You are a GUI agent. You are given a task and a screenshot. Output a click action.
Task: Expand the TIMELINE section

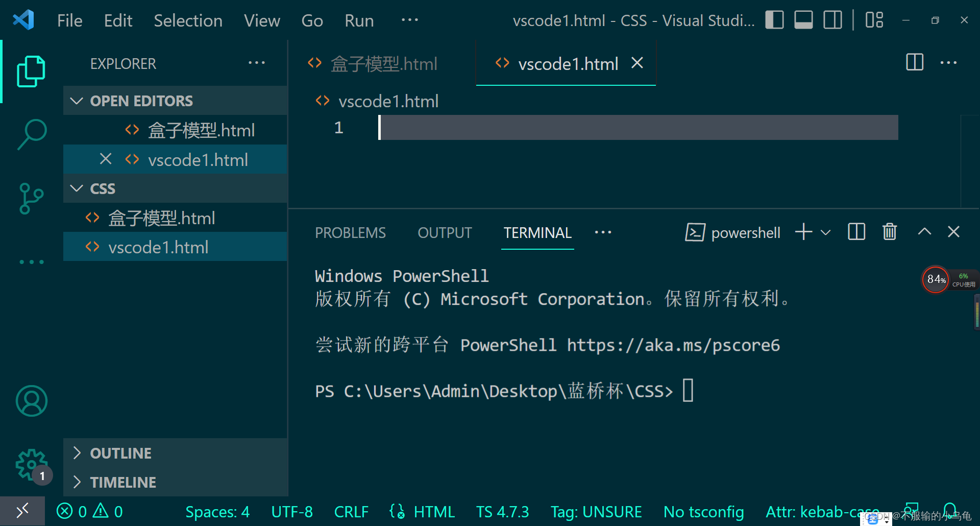(x=175, y=482)
